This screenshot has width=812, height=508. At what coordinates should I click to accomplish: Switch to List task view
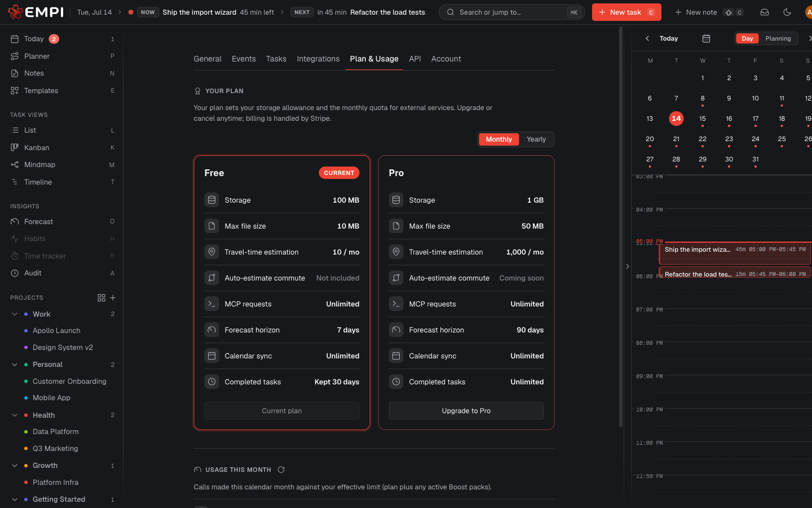62,130
